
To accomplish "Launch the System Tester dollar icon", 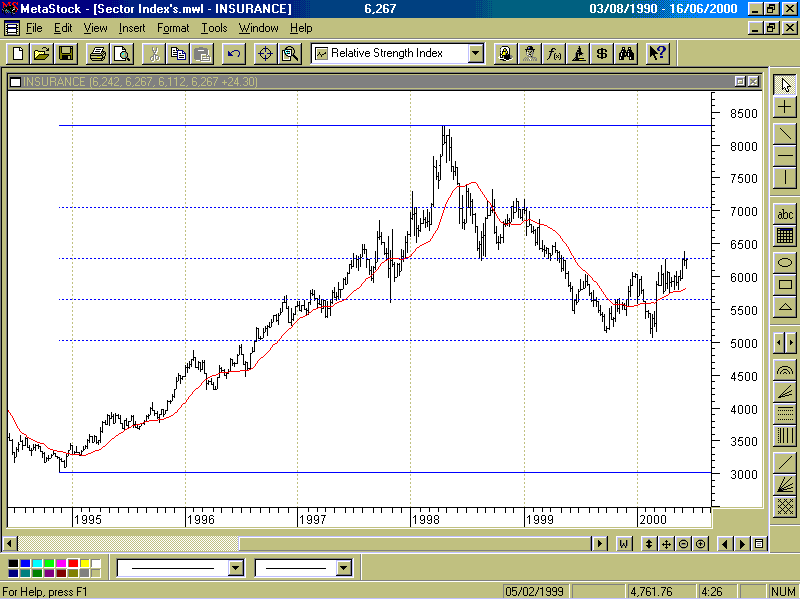I will [602, 54].
